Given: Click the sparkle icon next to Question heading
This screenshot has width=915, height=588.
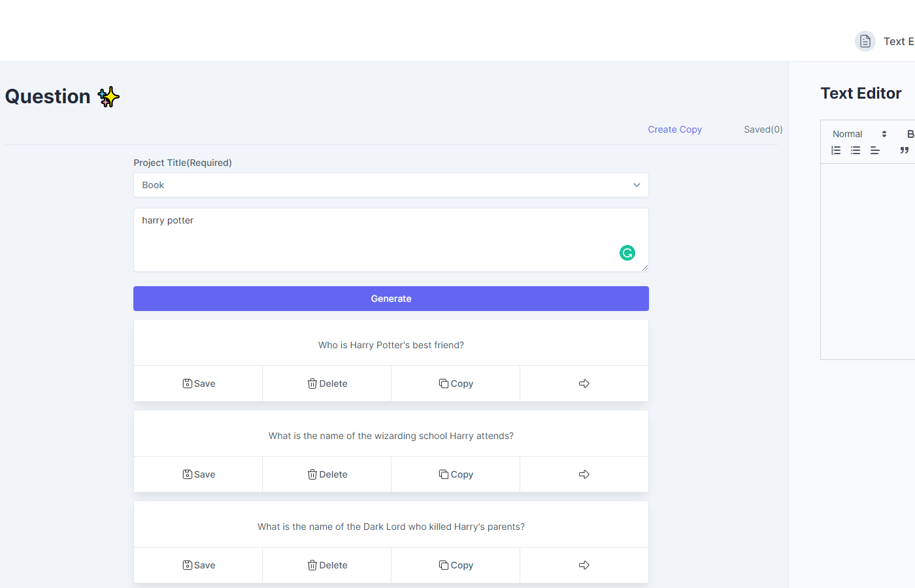Looking at the screenshot, I should pos(108,96).
